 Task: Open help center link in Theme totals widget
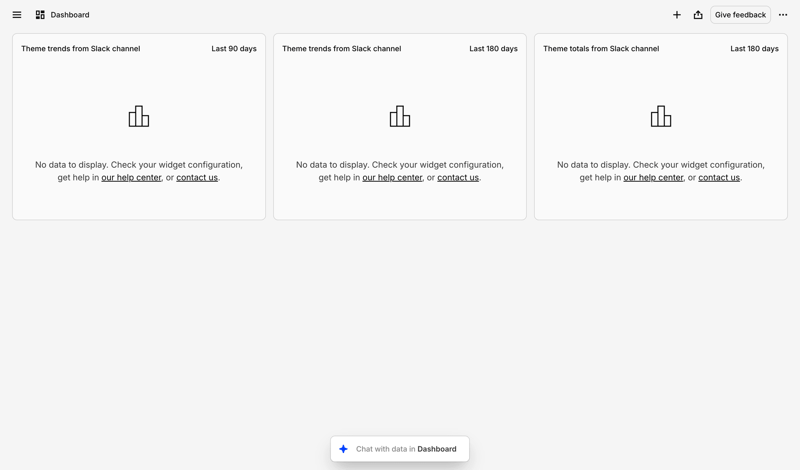click(653, 178)
